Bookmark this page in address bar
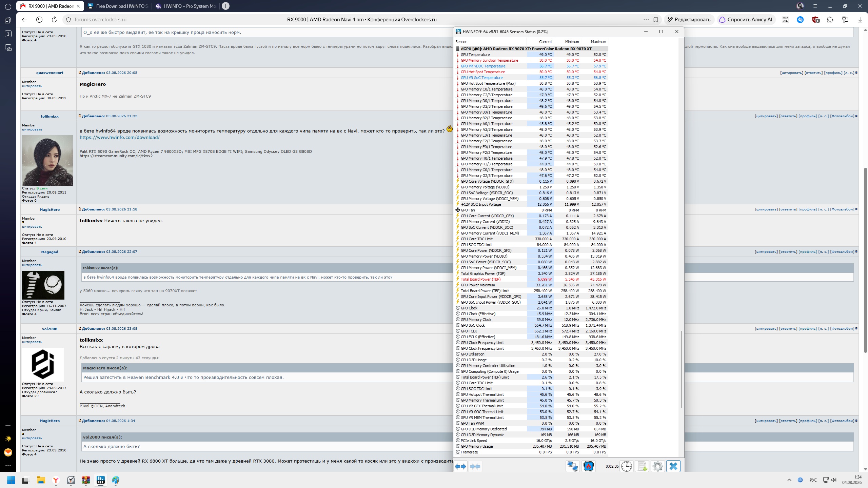Image resolution: width=868 pixels, height=488 pixels. (656, 20)
